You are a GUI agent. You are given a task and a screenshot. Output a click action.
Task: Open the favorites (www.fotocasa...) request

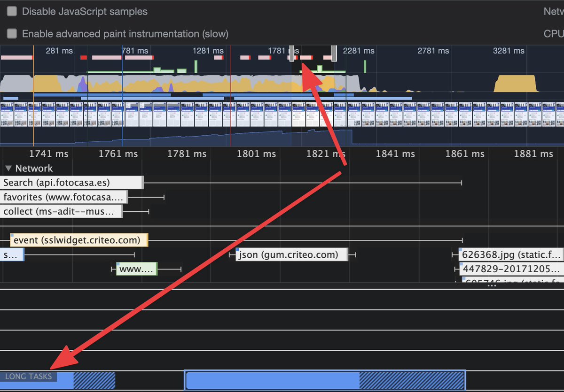click(63, 197)
